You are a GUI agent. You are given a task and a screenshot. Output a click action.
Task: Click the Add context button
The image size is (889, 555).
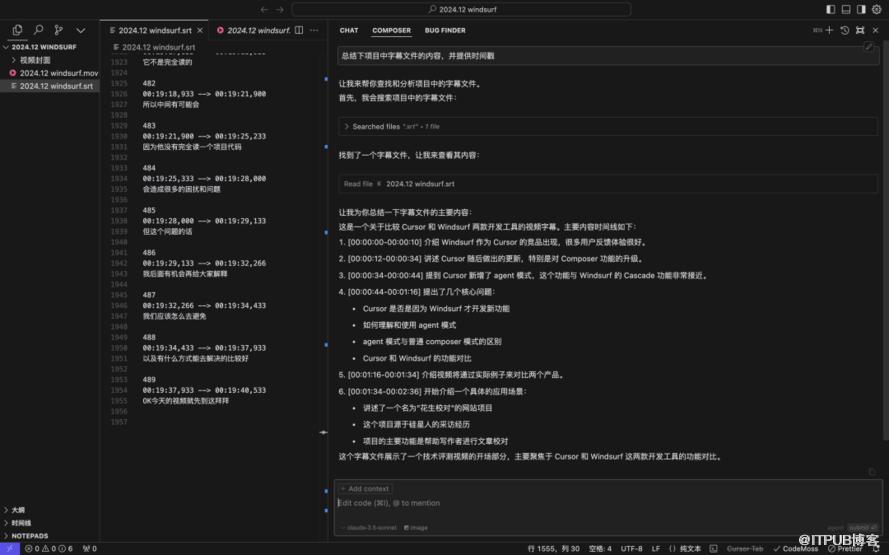point(365,489)
